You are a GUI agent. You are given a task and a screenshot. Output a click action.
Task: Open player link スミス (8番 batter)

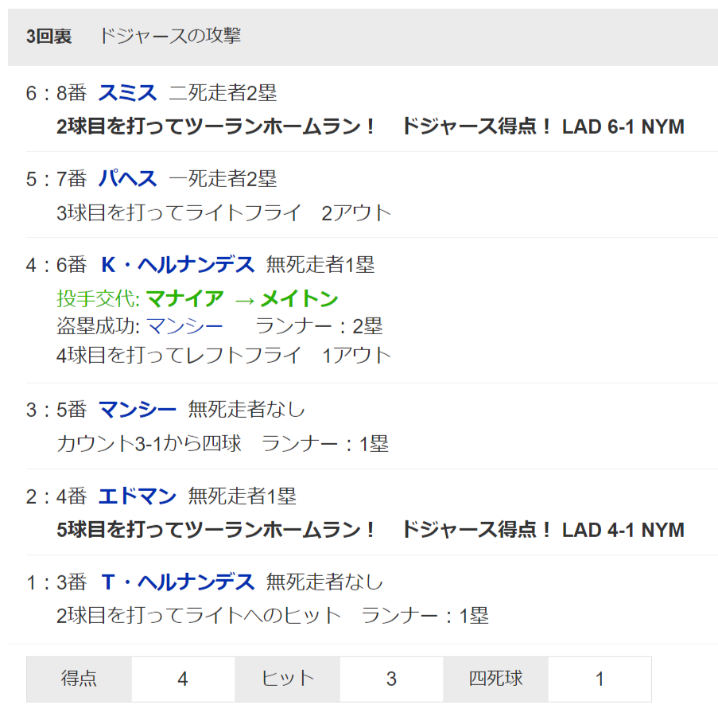pyautogui.click(x=128, y=93)
